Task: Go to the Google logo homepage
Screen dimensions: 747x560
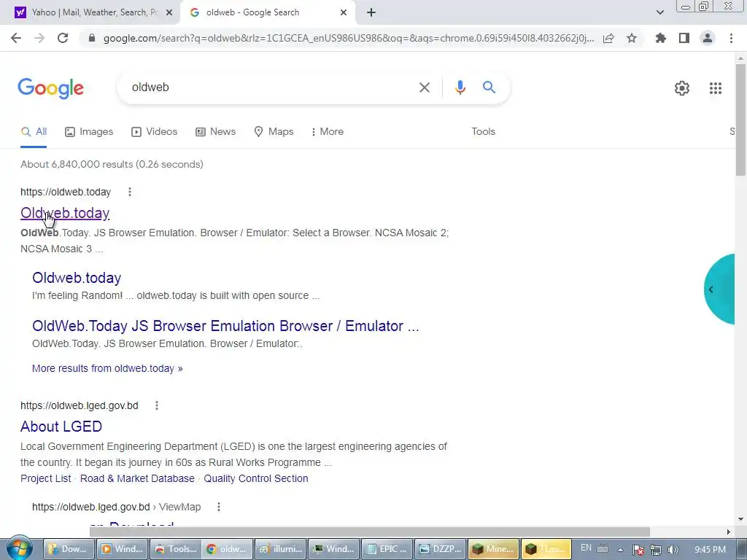Action: point(51,88)
